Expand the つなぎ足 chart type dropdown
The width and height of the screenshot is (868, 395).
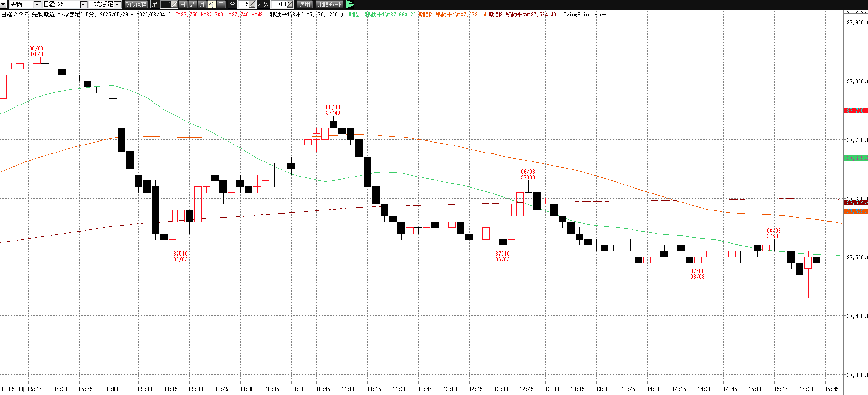(117, 5)
